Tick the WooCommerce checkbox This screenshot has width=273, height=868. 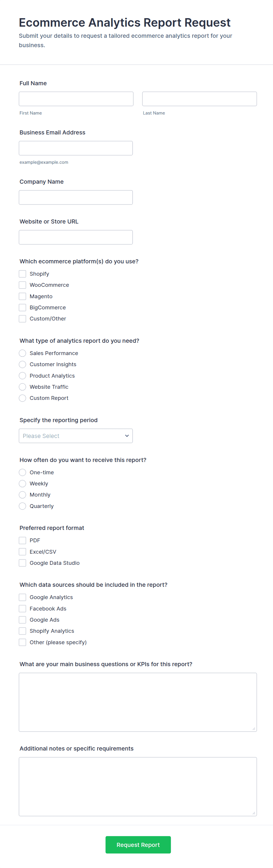(x=23, y=285)
